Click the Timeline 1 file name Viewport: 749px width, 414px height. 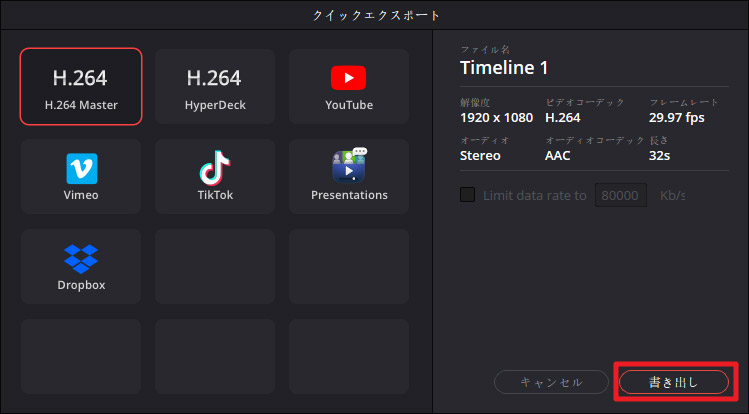pos(503,68)
